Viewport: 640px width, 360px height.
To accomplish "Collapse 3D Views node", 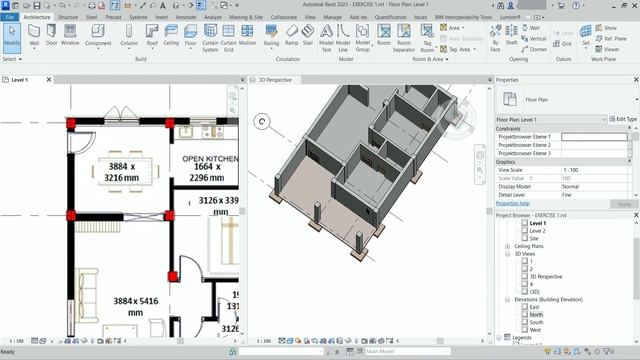I will (x=508, y=254).
